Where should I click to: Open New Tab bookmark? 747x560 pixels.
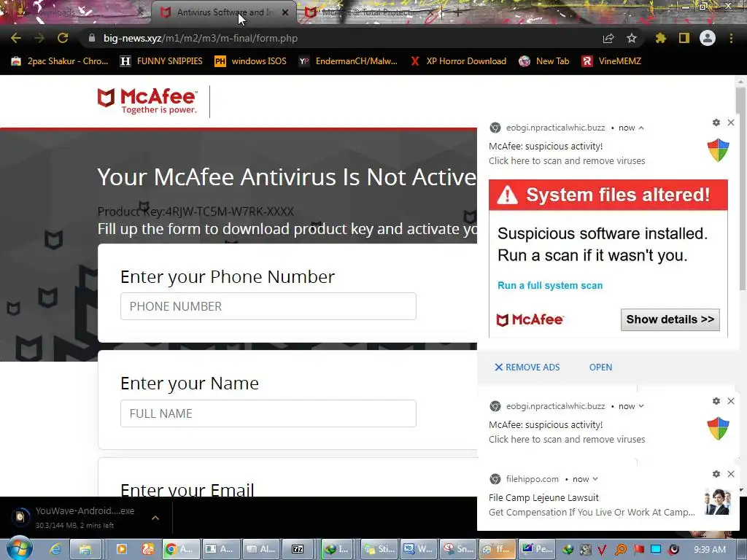click(544, 61)
